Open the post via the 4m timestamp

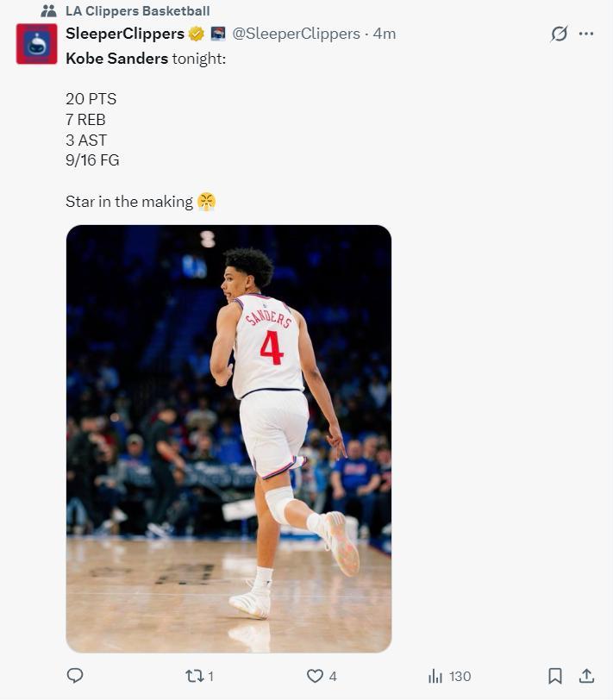click(x=385, y=34)
